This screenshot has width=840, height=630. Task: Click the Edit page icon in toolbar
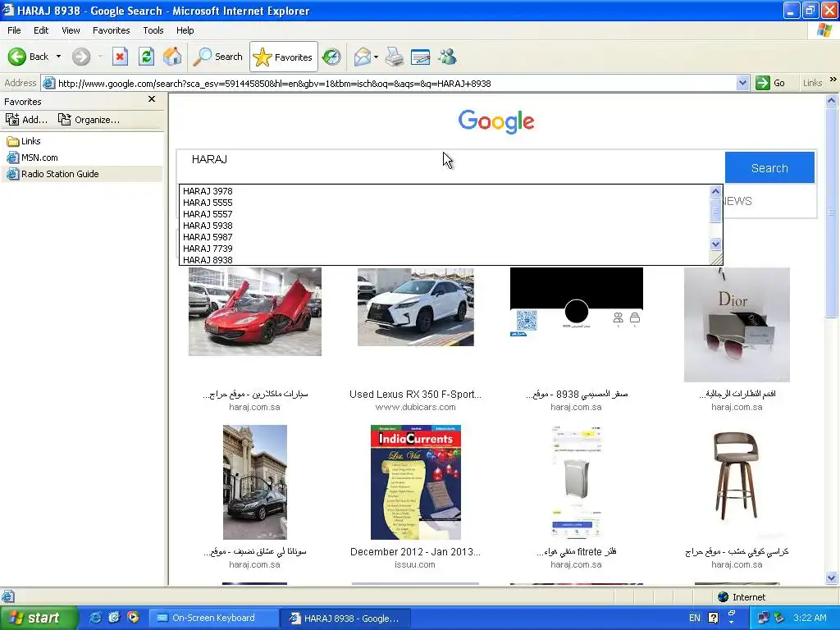421,57
